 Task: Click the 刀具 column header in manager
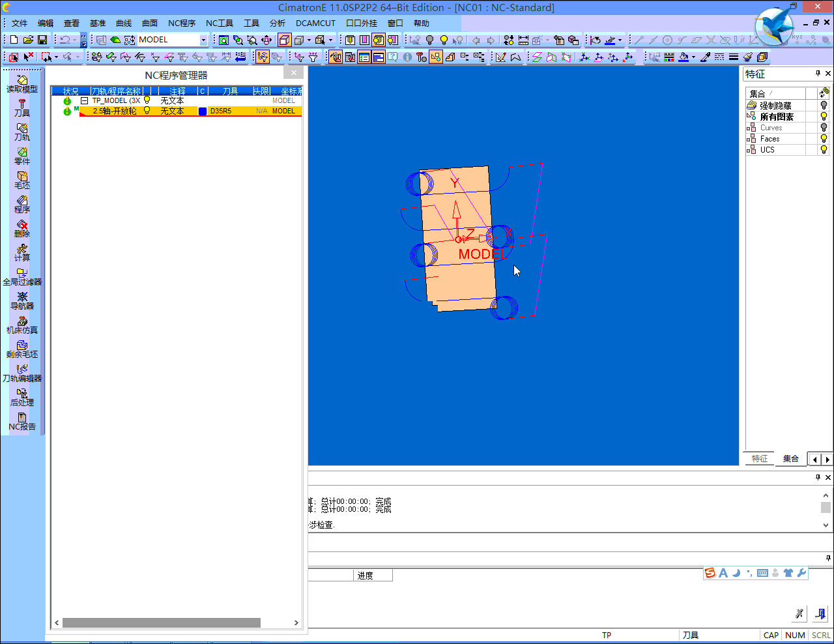[x=230, y=91]
